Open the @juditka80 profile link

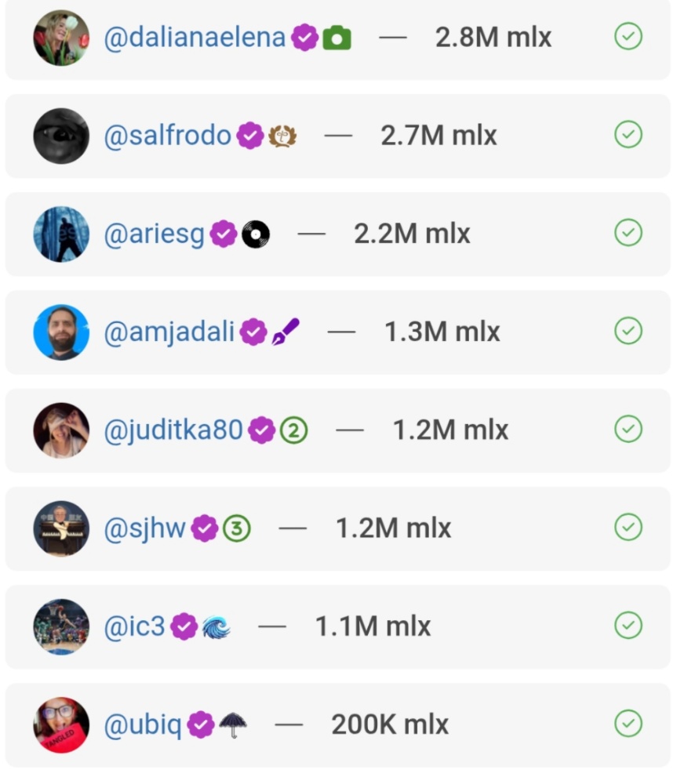tap(173, 430)
